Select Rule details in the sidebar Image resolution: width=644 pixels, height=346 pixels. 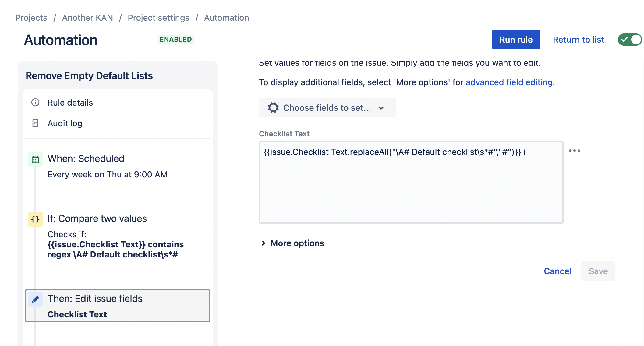tap(70, 103)
